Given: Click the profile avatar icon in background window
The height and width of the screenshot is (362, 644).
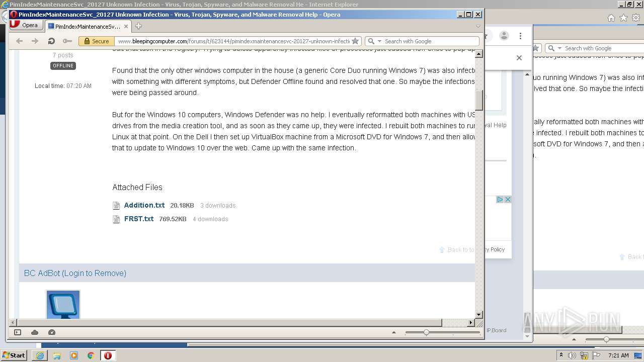Looking at the screenshot, I should click(x=504, y=36).
